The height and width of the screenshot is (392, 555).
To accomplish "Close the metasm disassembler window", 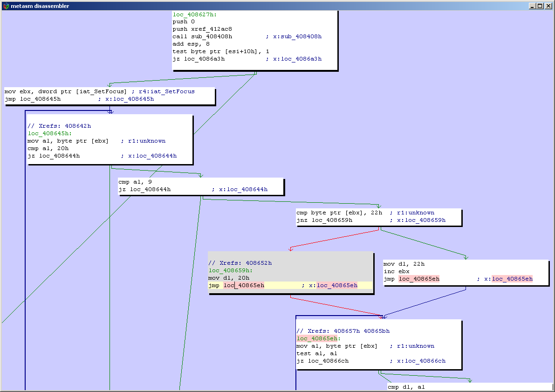I will pyautogui.click(x=548, y=6).
